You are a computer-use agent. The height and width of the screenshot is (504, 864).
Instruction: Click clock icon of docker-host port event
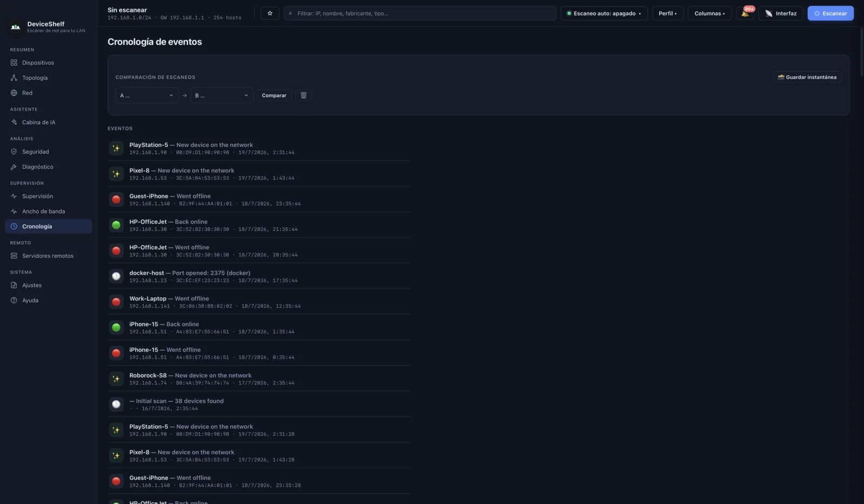[116, 276]
